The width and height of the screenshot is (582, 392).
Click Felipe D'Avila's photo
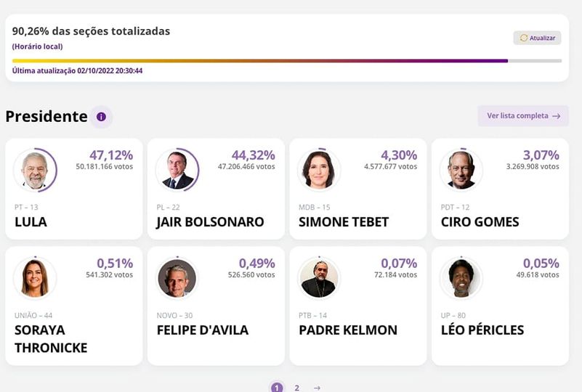177,278
